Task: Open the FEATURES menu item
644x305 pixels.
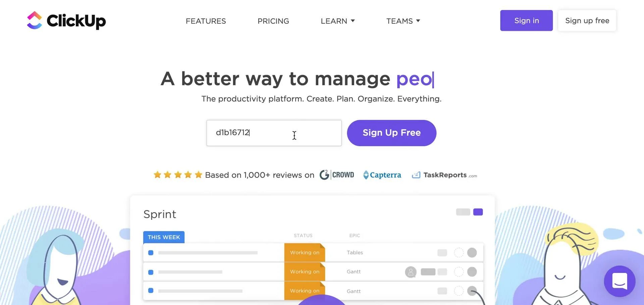Action: pyautogui.click(x=206, y=21)
